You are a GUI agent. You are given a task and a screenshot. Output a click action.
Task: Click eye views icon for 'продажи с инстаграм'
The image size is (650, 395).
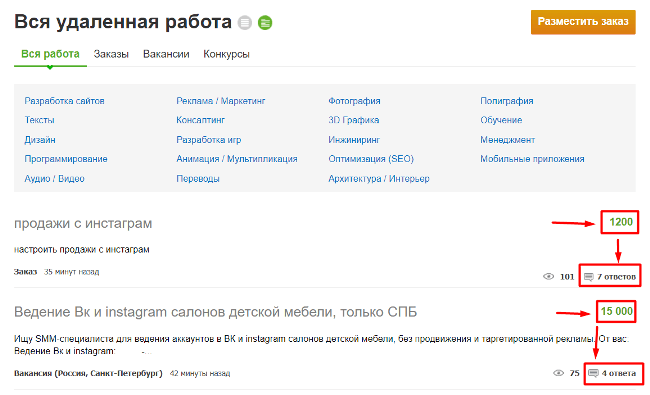548,276
